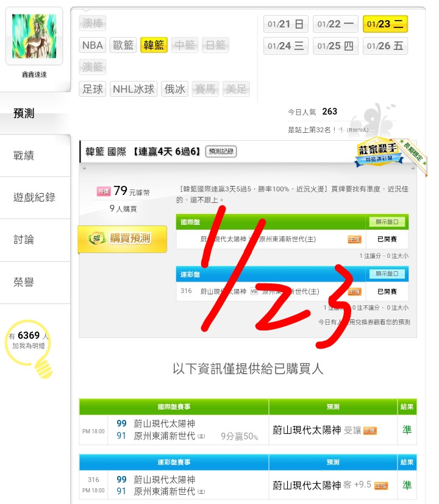This screenshot has height=504, width=439.
Task: Open the 預測記錄 button
Action: pyautogui.click(x=221, y=151)
